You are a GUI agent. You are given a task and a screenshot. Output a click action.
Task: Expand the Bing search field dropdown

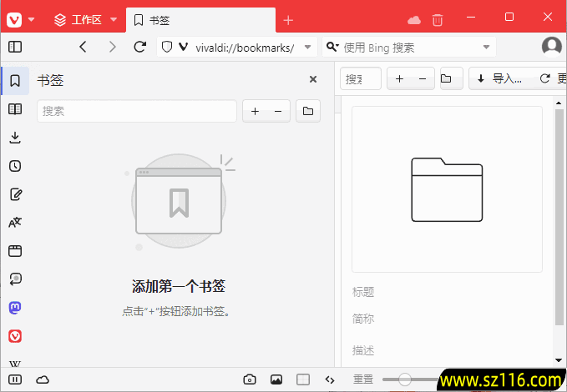pos(487,48)
